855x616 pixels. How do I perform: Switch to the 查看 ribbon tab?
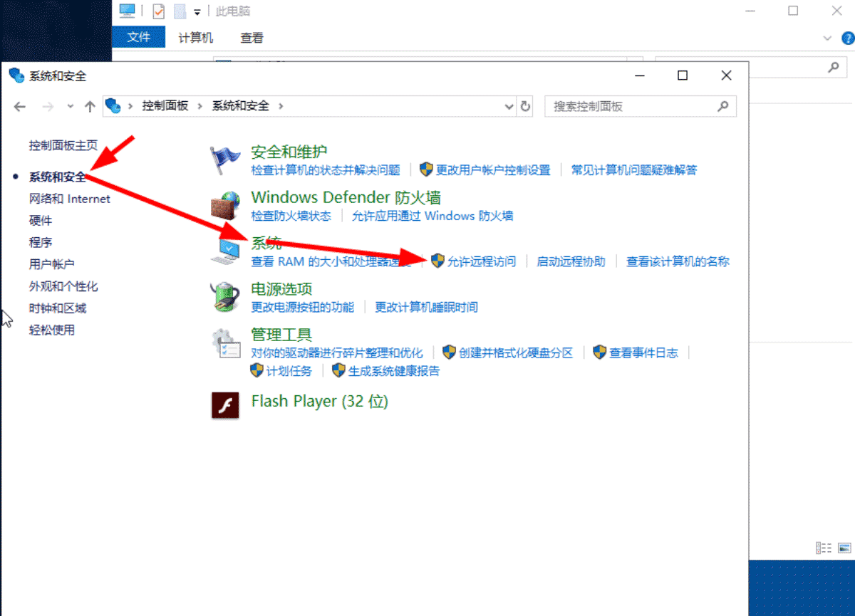pyautogui.click(x=252, y=38)
